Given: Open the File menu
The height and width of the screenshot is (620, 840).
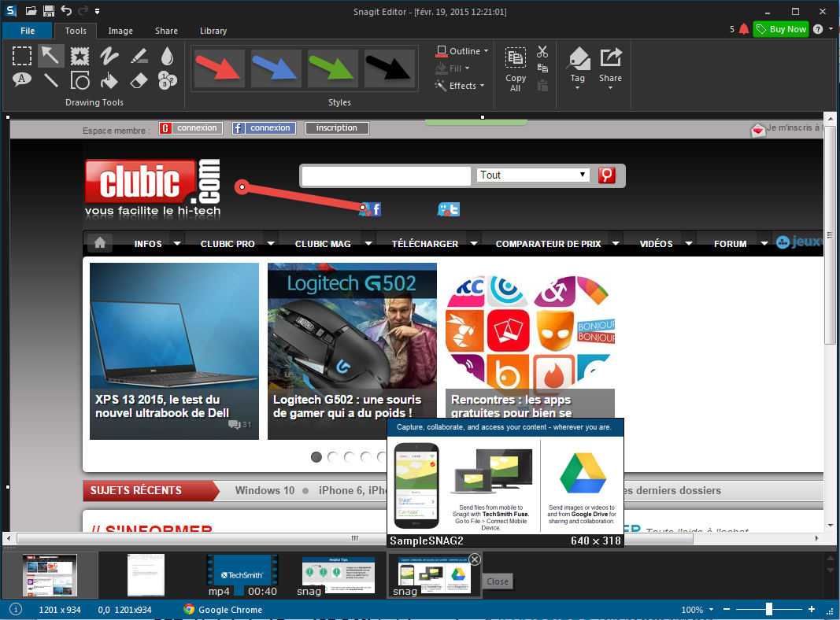Looking at the screenshot, I should tap(28, 31).
